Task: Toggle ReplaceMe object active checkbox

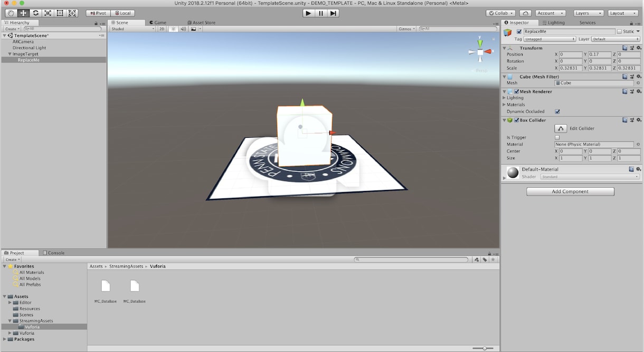Action: (519, 32)
